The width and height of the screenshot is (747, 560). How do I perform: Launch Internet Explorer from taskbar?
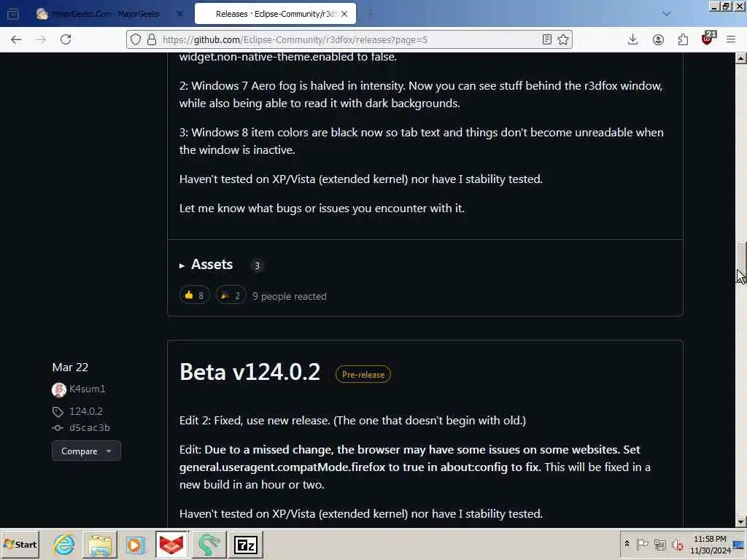click(x=64, y=544)
